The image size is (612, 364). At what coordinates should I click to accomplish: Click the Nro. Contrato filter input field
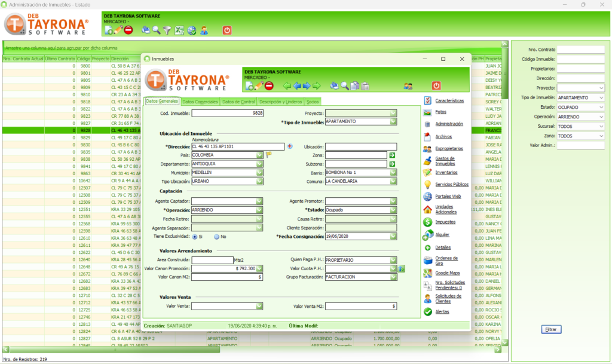[581, 49]
